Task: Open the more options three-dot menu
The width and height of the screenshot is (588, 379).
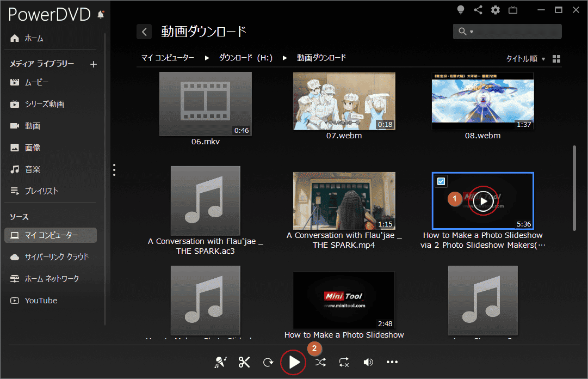Action: point(392,362)
